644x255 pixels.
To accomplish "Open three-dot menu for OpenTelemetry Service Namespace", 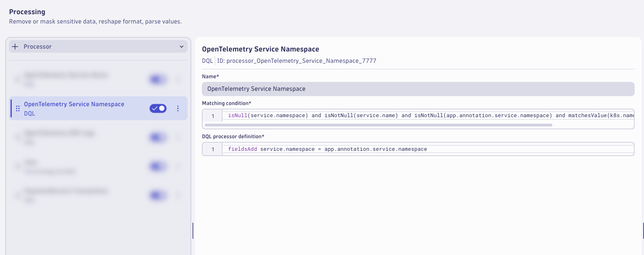I will (178, 108).
